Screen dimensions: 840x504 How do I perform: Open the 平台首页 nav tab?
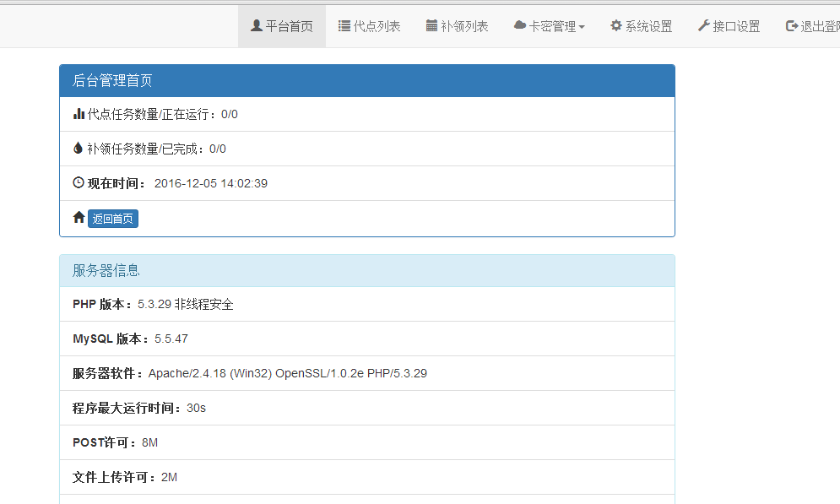click(282, 26)
